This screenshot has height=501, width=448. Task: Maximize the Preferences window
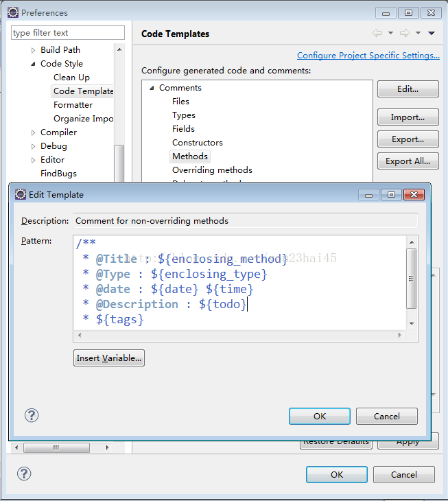pos(408,13)
